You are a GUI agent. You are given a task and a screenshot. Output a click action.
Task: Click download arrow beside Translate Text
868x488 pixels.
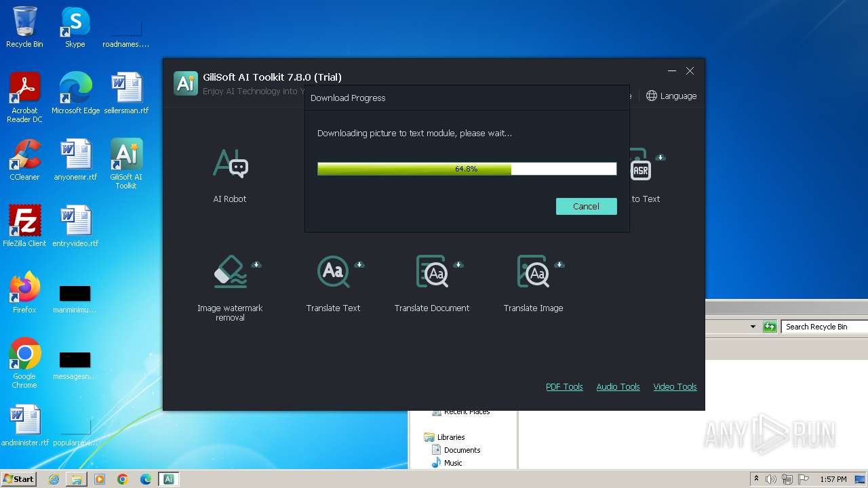pyautogui.click(x=359, y=264)
